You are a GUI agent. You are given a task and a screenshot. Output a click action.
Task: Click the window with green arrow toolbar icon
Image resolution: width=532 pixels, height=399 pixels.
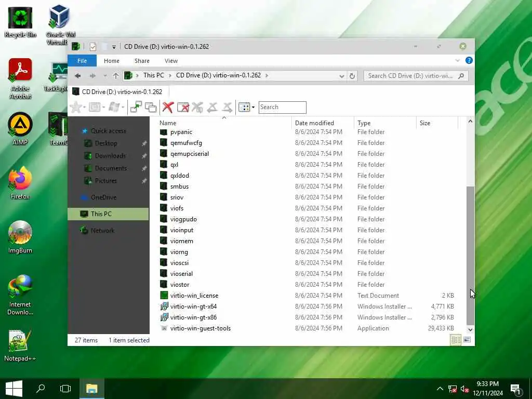136,107
